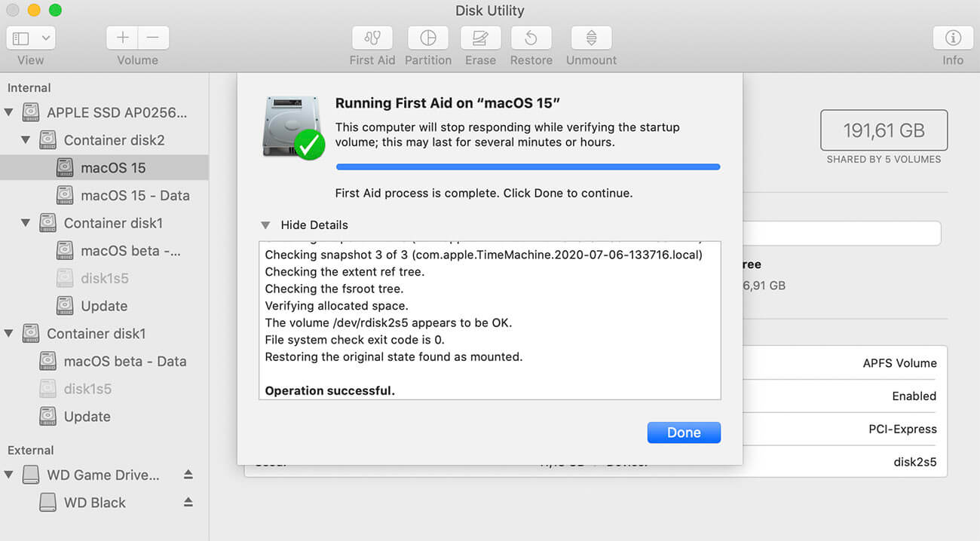Click the Operation successful line
The image size is (980, 541).
coord(329,390)
